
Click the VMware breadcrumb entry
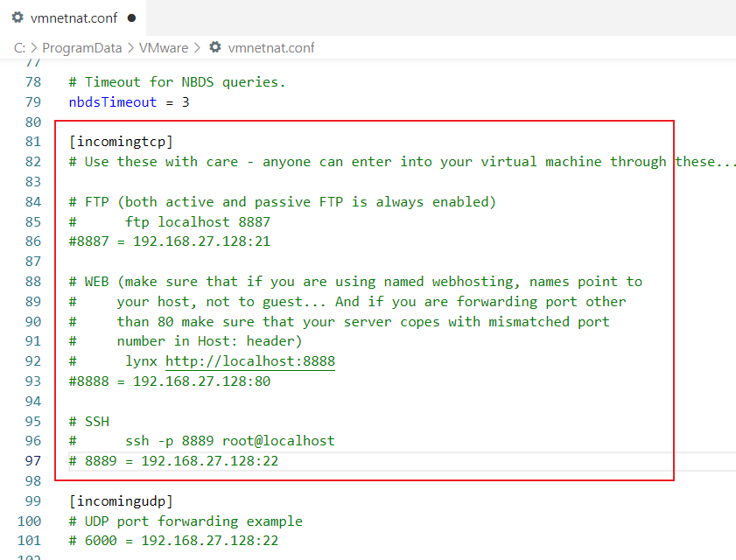[x=164, y=47]
